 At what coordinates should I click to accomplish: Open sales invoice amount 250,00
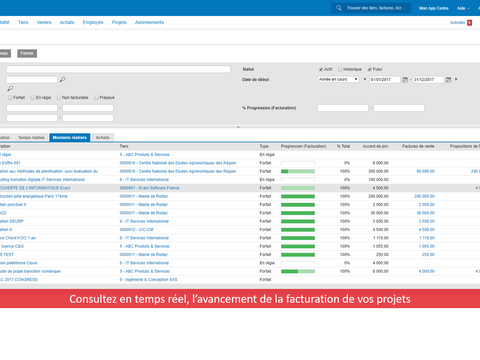[428, 255]
